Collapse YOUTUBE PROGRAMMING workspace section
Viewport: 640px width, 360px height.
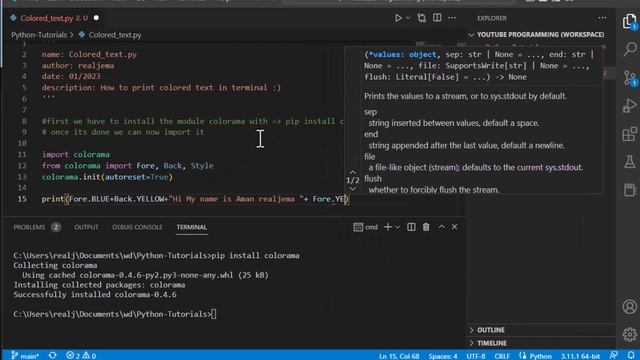[540, 35]
